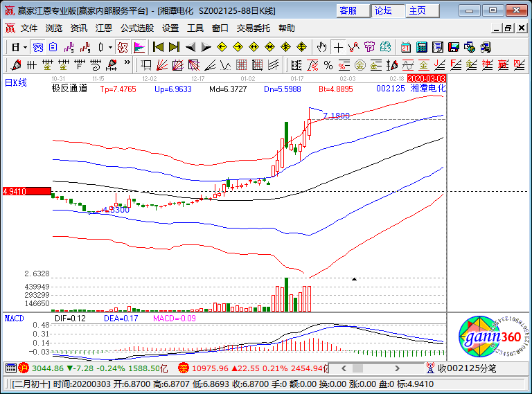Click the windows-with-globe network icon
This screenshot has height=394, width=532.
coord(470,47)
